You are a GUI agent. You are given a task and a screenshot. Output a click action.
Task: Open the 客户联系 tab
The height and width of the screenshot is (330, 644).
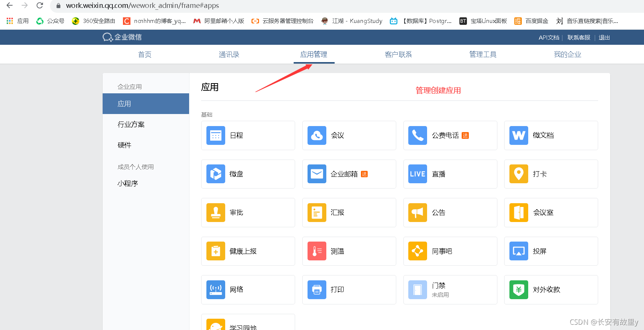coord(399,55)
